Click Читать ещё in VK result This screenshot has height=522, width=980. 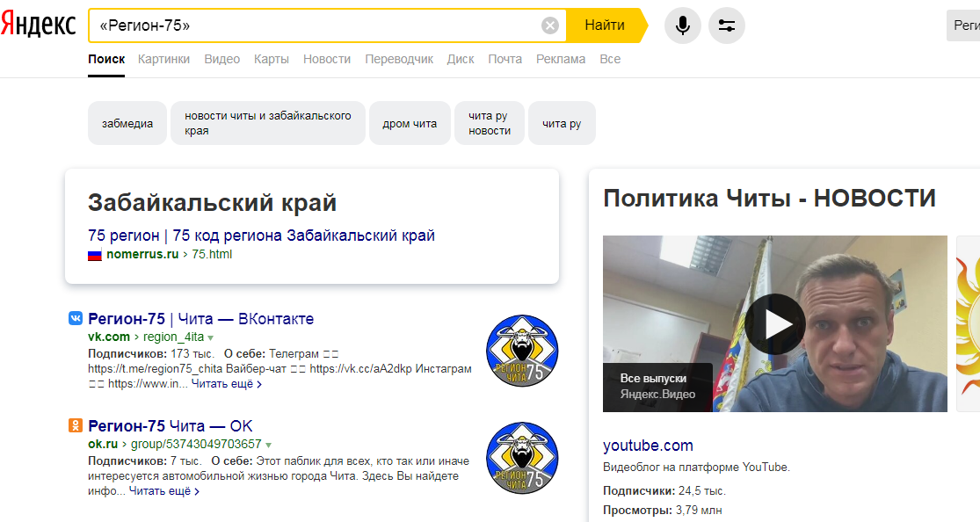pyautogui.click(x=226, y=384)
